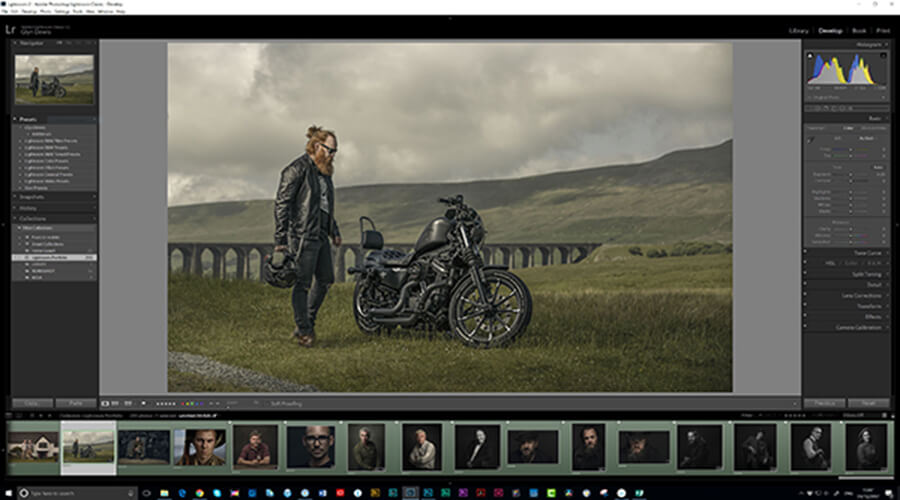Select the first thumbnail in the filmstrip
The width and height of the screenshot is (900, 500).
pyautogui.click(x=32, y=446)
